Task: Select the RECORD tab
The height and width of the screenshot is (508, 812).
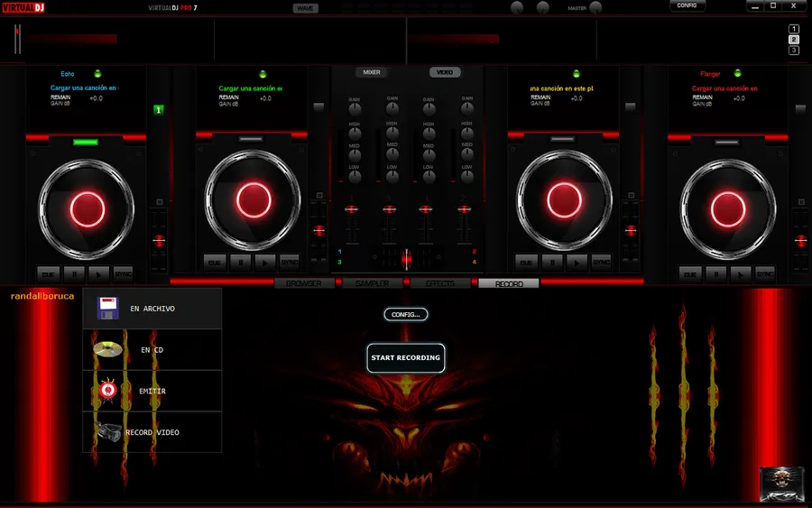Action: pyautogui.click(x=509, y=283)
